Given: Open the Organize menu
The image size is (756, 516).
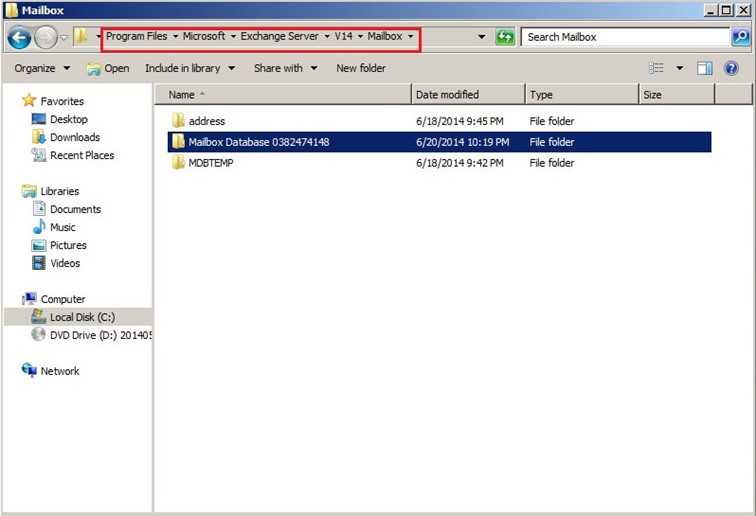Looking at the screenshot, I should pyautogui.click(x=42, y=68).
